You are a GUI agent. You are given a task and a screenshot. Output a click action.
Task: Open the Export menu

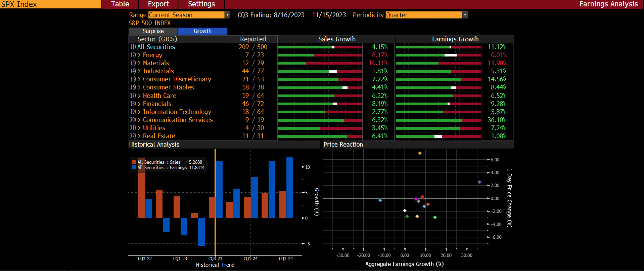(158, 4)
